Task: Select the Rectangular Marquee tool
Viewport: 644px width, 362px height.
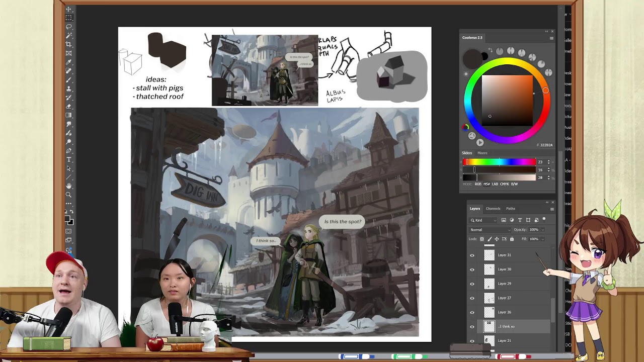Action: point(69,18)
